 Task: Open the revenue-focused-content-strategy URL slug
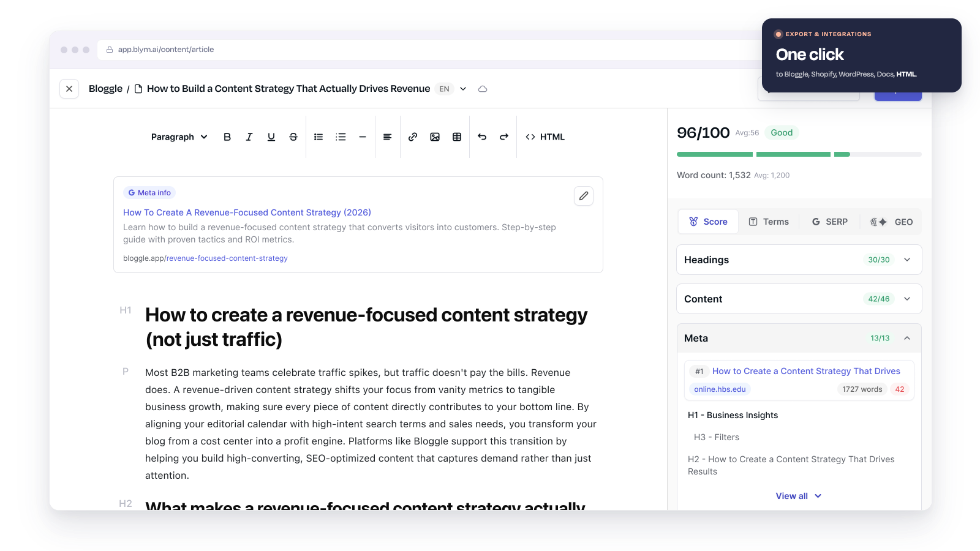(227, 258)
